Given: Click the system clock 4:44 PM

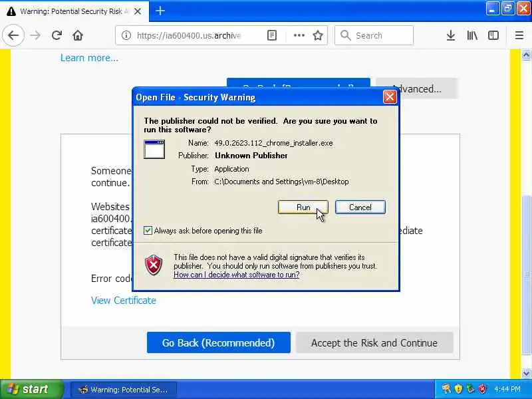Looking at the screenshot, I should pos(507,389).
